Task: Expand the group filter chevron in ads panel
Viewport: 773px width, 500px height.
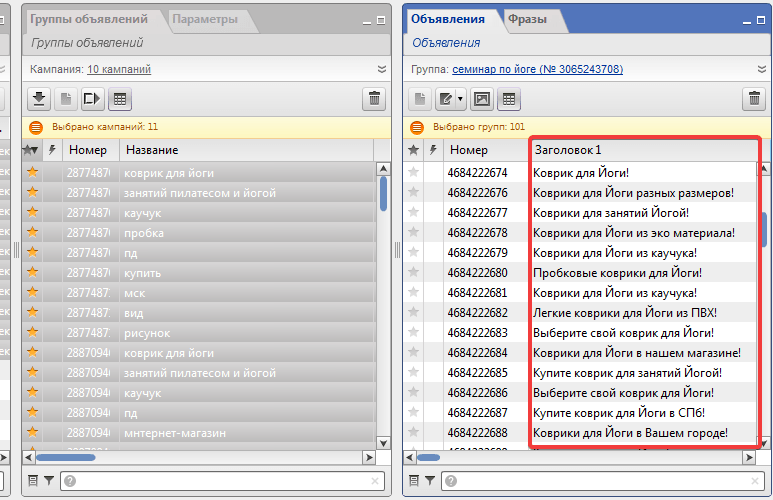Action: pos(761,69)
